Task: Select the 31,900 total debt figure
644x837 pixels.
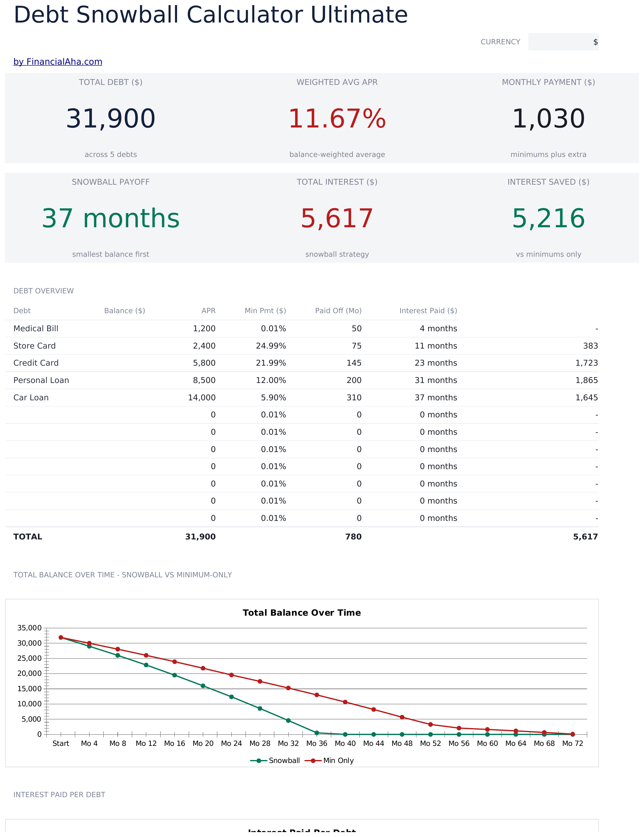Action: [x=111, y=118]
